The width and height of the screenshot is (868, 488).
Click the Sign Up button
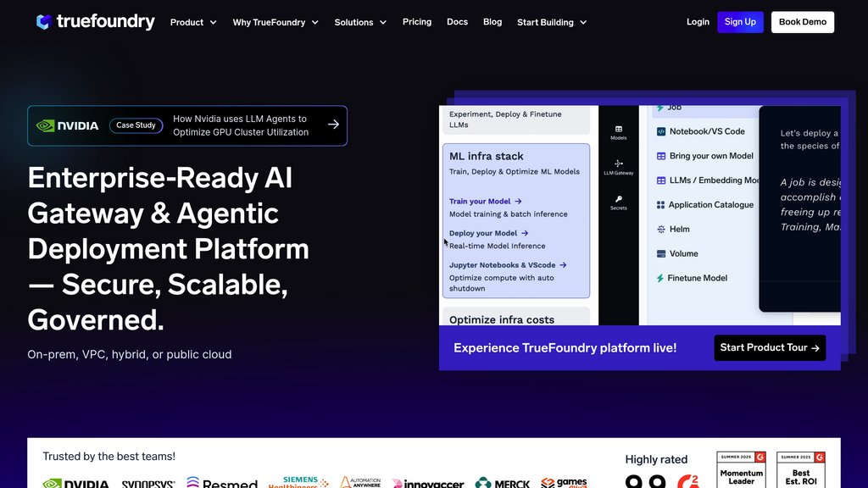(x=740, y=22)
